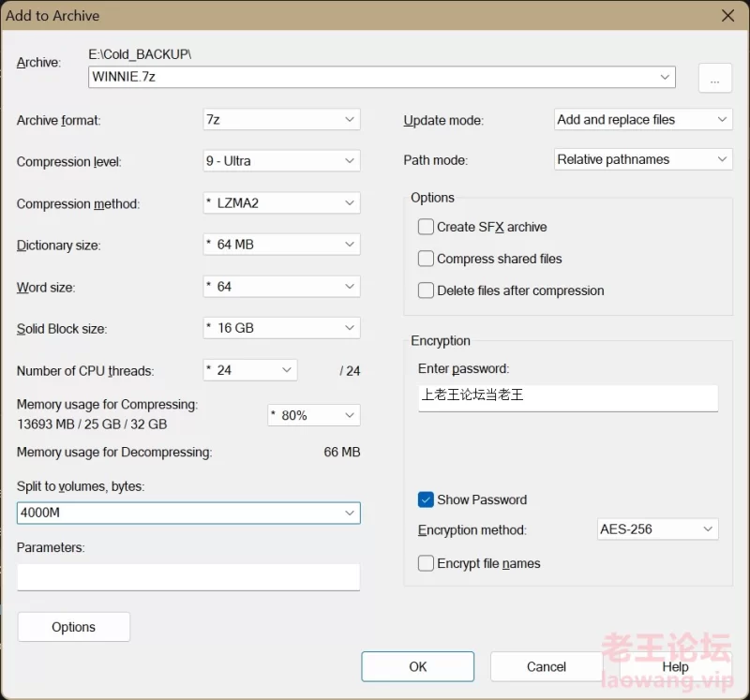The width and height of the screenshot is (750, 700).
Task: Open the Archive format dropdown
Action: pyautogui.click(x=280, y=120)
